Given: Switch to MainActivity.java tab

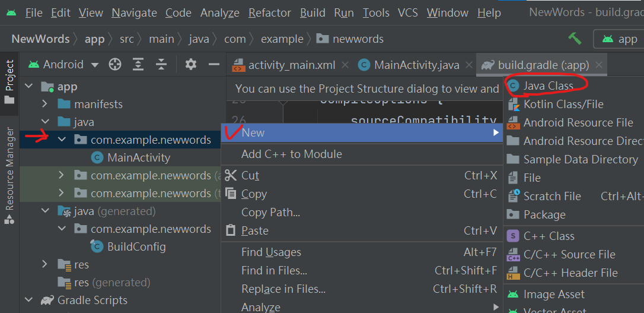Looking at the screenshot, I should (x=415, y=65).
